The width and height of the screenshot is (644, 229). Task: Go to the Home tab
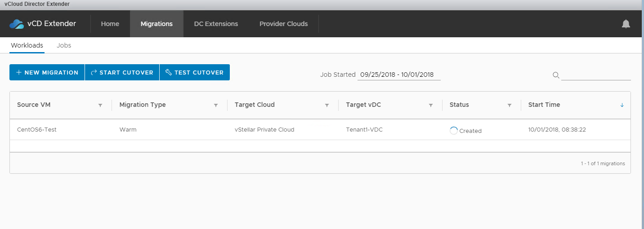(110, 24)
